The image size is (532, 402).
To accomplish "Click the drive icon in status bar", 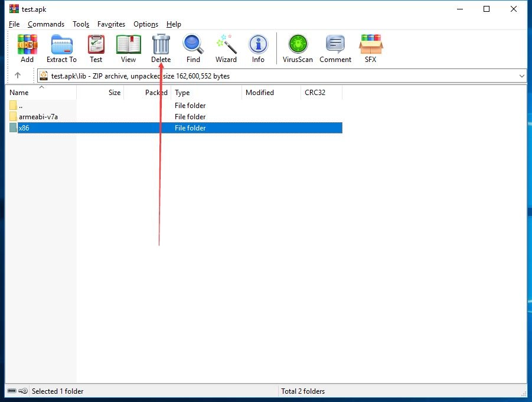I will [x=12, y=391].
